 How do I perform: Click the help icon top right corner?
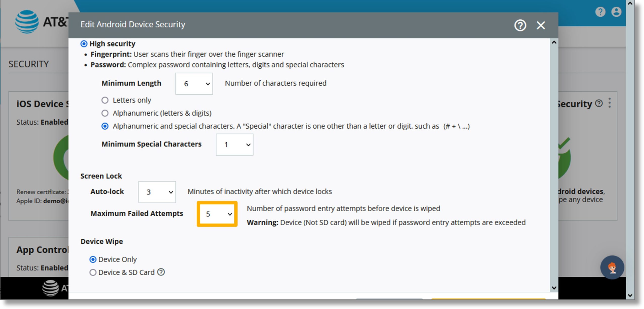600,12
